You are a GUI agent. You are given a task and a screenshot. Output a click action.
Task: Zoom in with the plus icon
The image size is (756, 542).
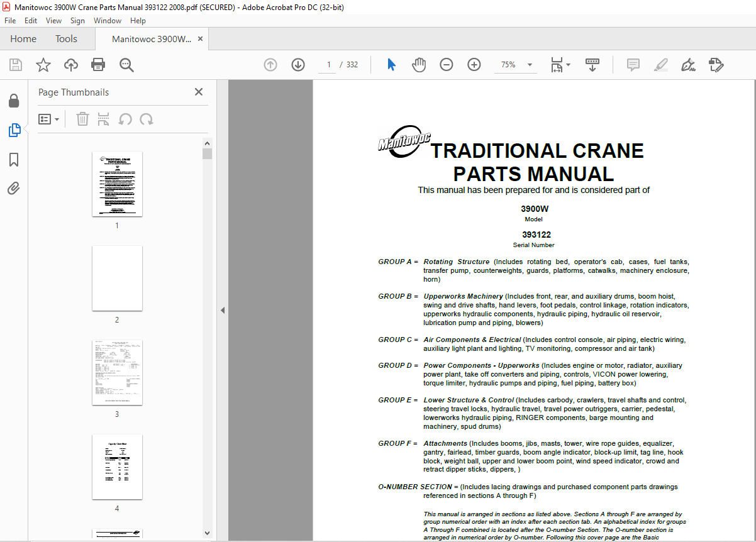[x=474, y=65]
